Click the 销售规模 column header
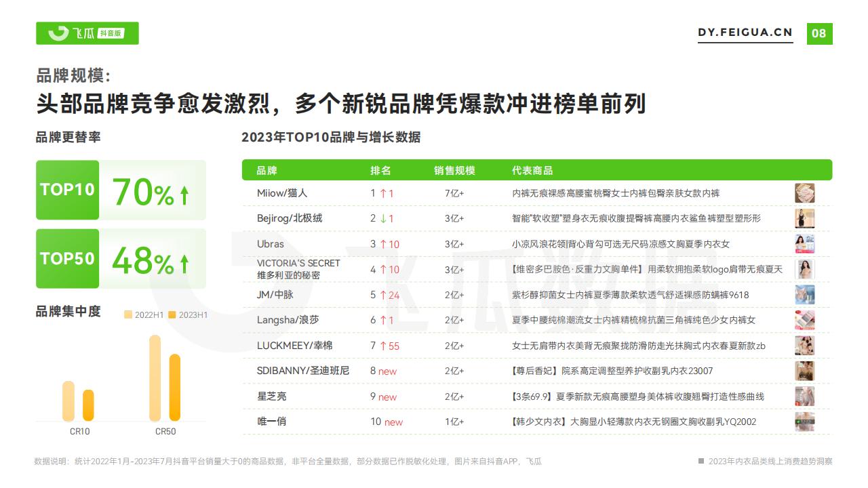This screenshot has width=868, height=488. pos(454,170)
